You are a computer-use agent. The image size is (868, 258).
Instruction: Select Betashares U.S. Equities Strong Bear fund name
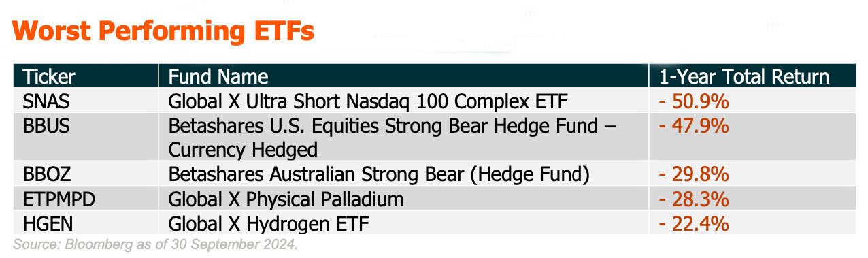tap(393, 138)
